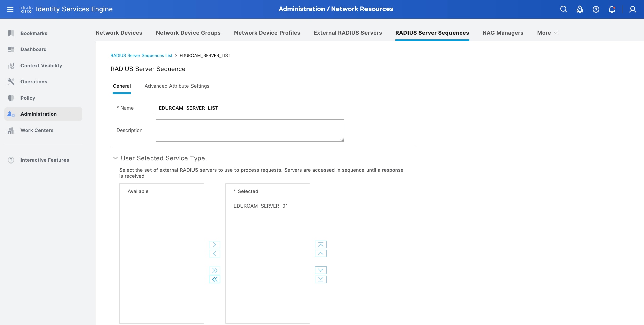The width and height of the screenshot is (644, 325).
Task: Open the Network Devices tab
Action: [119, 33]
